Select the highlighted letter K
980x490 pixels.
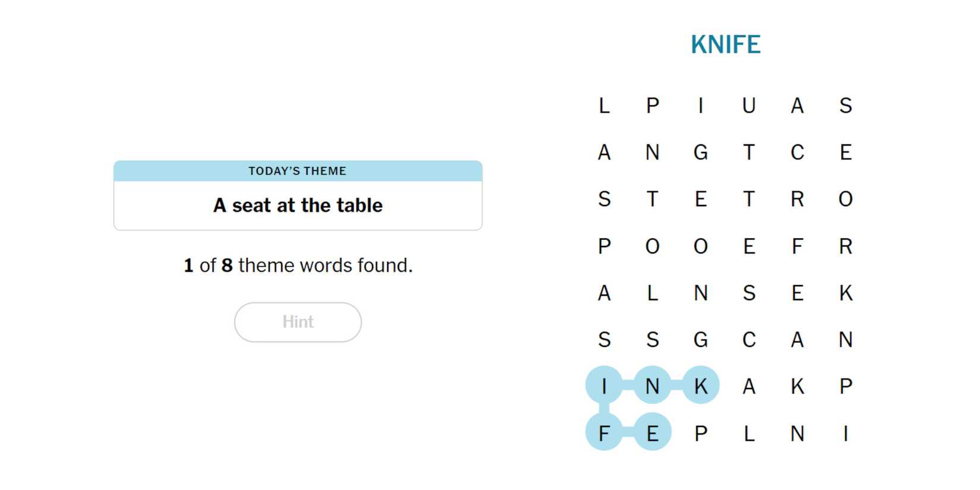pyautogui.click(x=701, y=386)
